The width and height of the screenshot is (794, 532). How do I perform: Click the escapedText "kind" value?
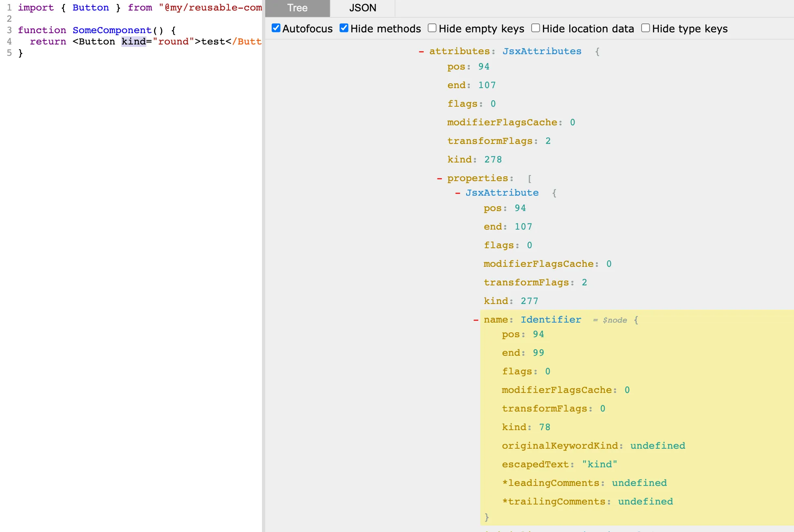[600, 464]
